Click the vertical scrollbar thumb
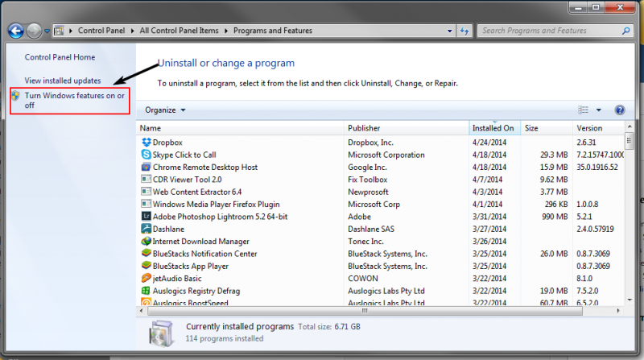The width and height of the screenshot is (644, 360). 630,141
